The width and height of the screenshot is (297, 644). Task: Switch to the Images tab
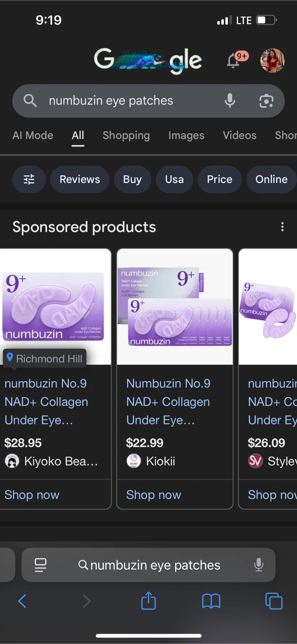click(186, 135)
